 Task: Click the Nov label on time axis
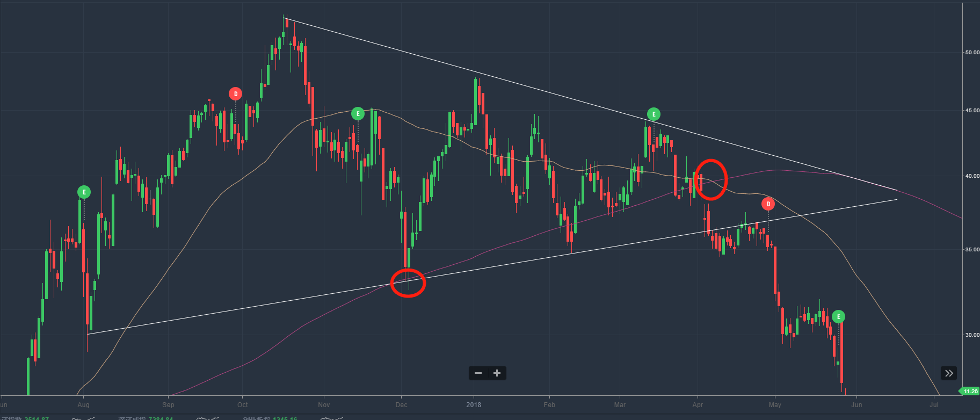[x=324, y=405]
